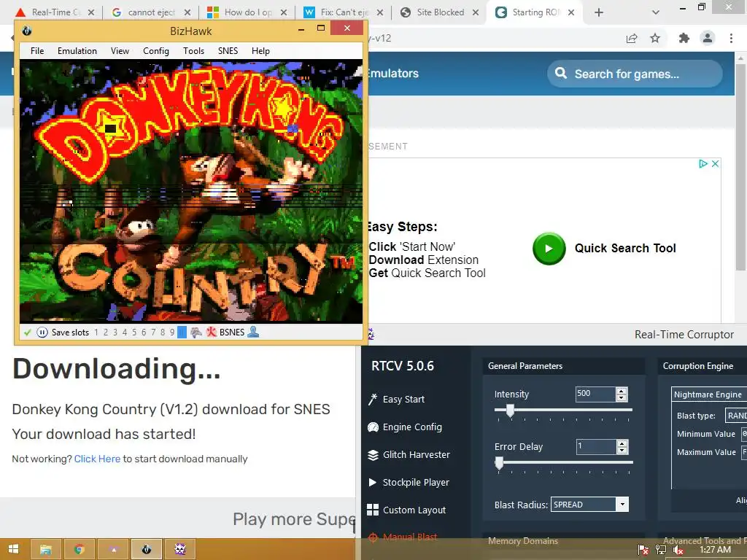Open the Config menu in BizHawk
The image size is (747, 560).
click(x=156, y=51)
